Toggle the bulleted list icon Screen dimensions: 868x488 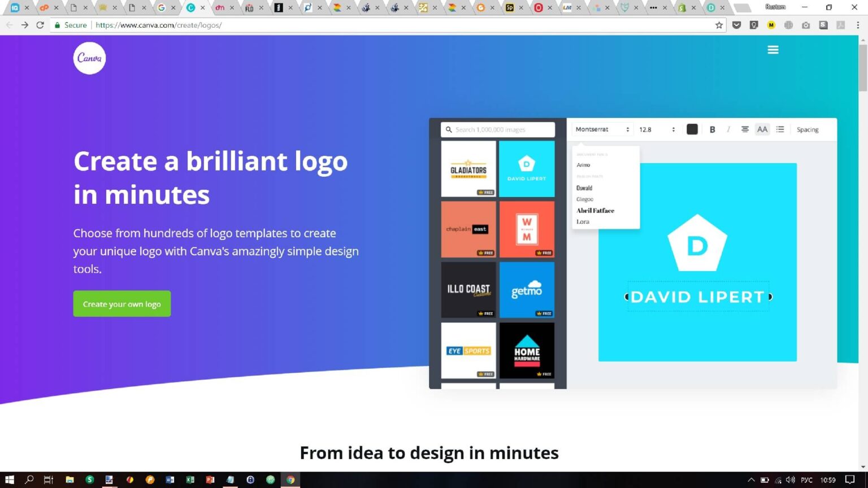point(780,129)
